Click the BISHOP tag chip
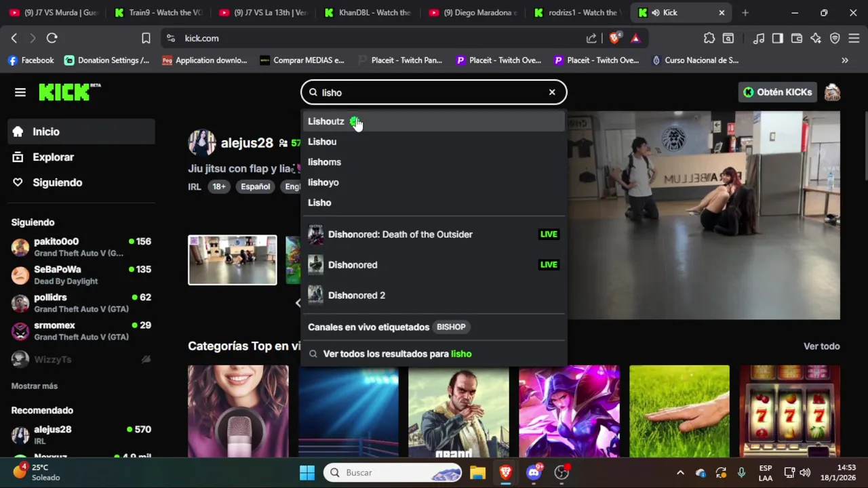The width and height of the screenshot is (868, 488). [451, 327]
